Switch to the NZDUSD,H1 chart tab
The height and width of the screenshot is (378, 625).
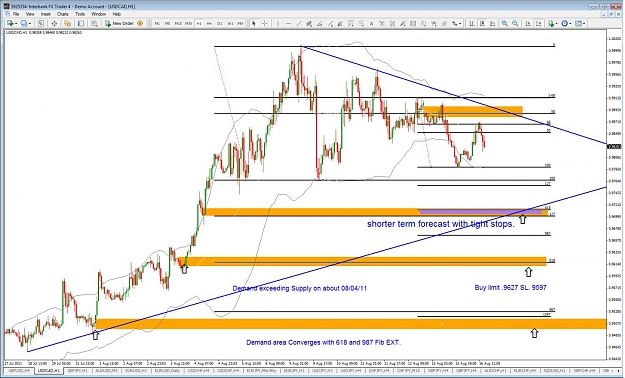click(x=553, y=371)
